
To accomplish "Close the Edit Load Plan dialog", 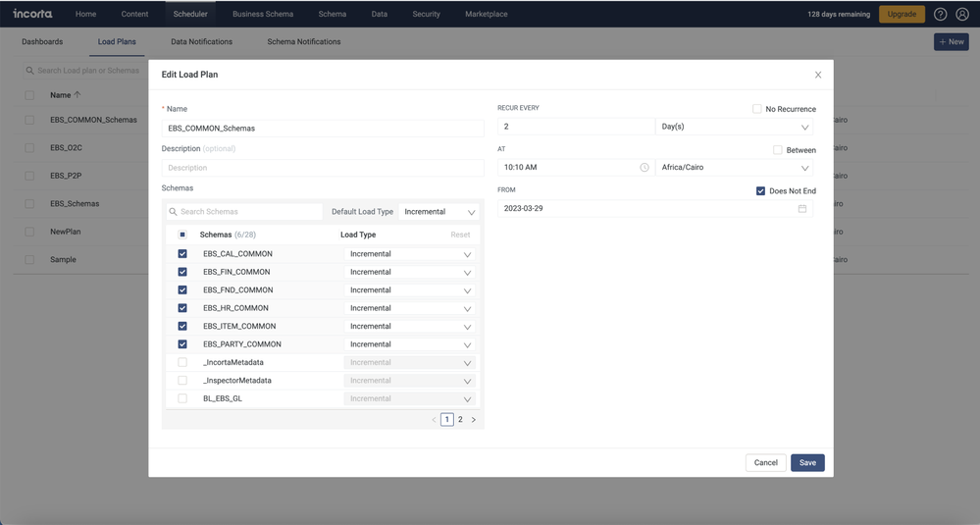I will click(x=818, y=75).
